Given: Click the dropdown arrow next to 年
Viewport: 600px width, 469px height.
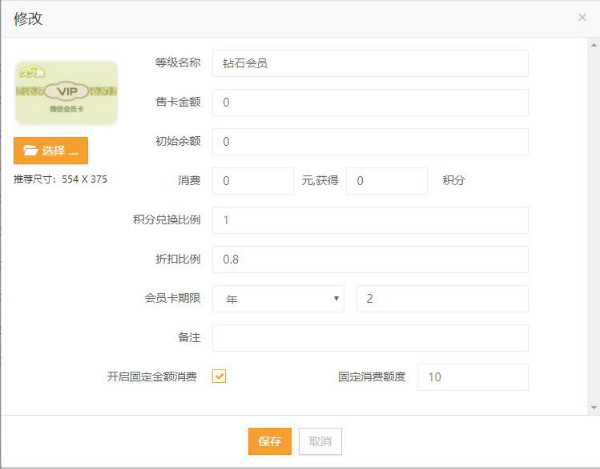Looking at the screenshot, I should (x=335, y=299).
